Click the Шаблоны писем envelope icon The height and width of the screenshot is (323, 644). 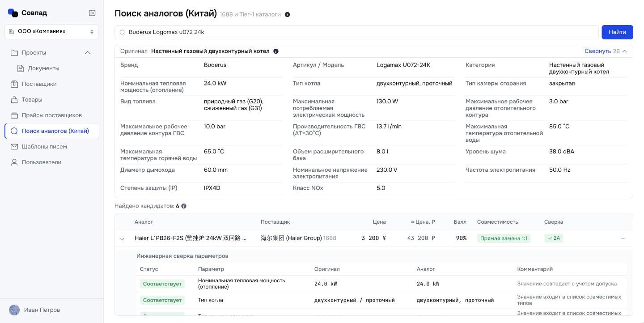14,147
